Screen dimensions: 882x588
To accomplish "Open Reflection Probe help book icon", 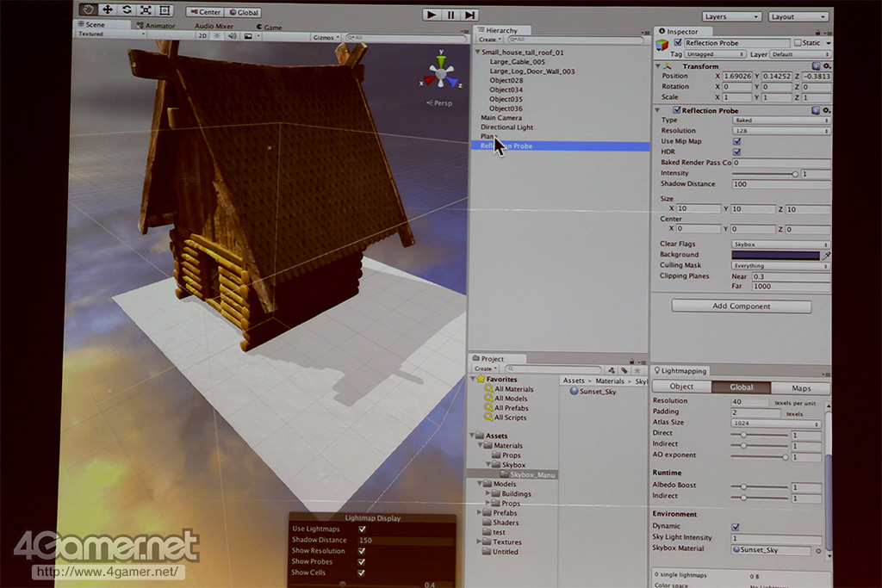I will pyautogui.click(x=816, y=110).
